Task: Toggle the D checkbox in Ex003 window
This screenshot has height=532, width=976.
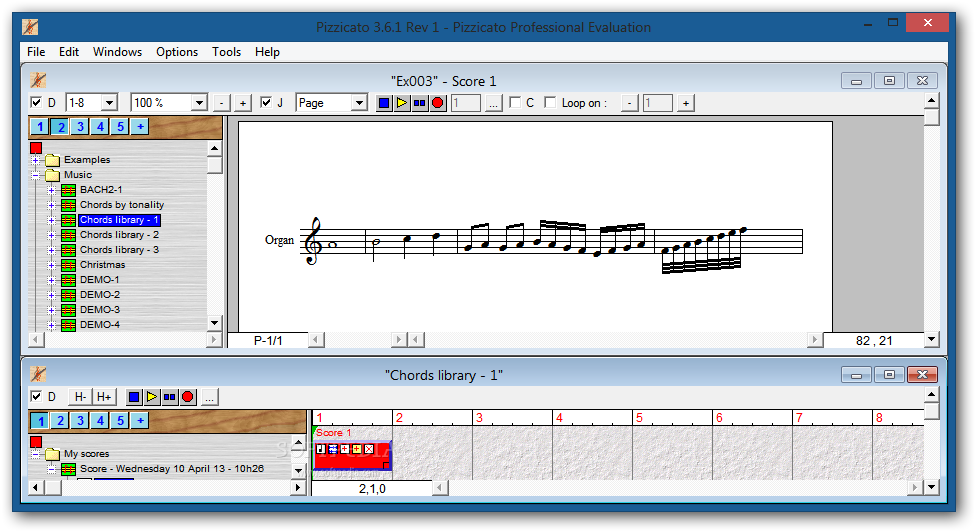Action: (x=36, y=103)
